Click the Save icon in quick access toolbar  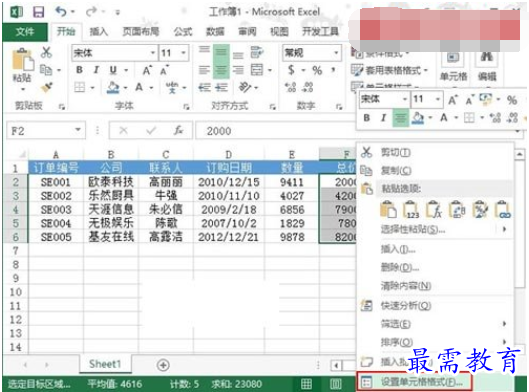pos(38,12)
